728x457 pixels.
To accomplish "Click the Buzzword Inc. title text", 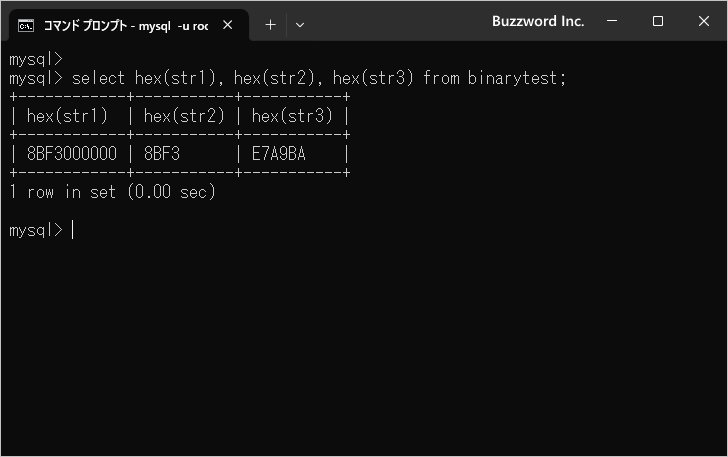I will (538, 21).
